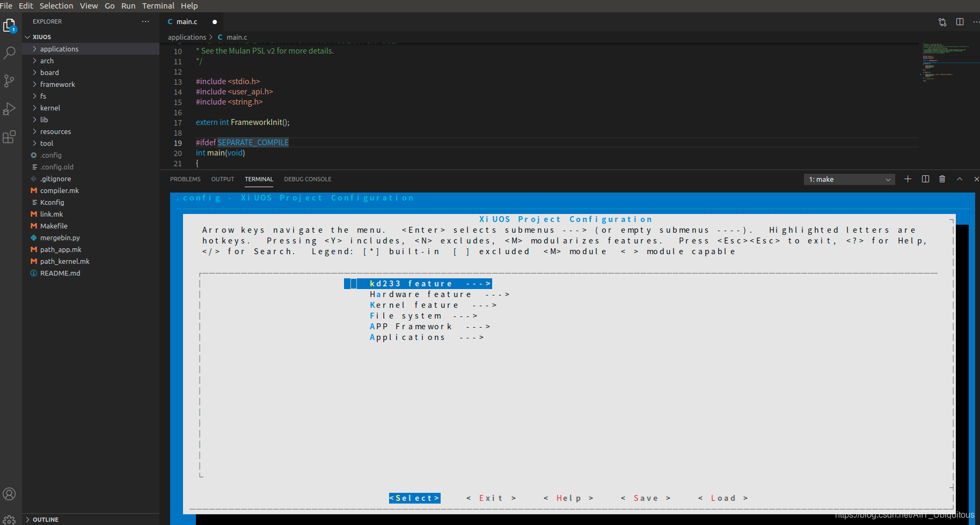Viewport: 980px width, 525px height.
Task: Expand the kernel folder in explorer
Action: (50, 108)
